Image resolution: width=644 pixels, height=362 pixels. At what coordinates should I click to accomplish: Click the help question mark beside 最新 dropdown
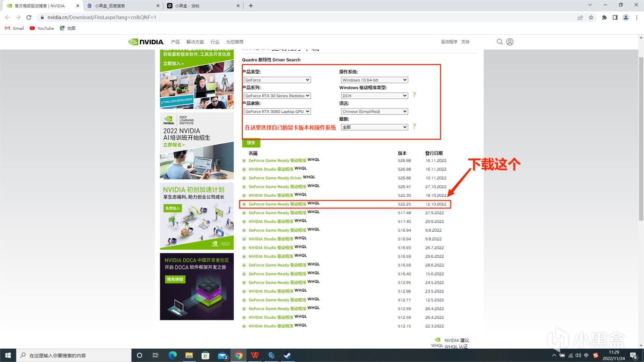pos(414,127)
